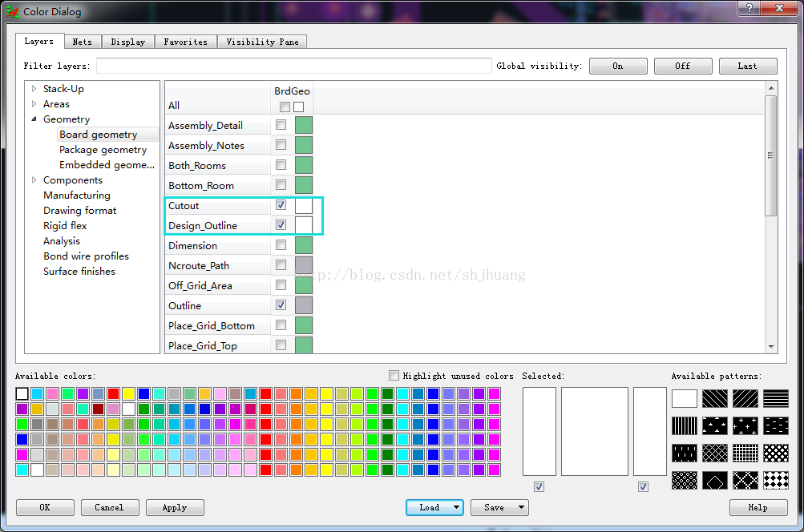The width and height of the screenshot is (804, 532).
Task: Turn Global visibility On
Action: tap(618, 66)
